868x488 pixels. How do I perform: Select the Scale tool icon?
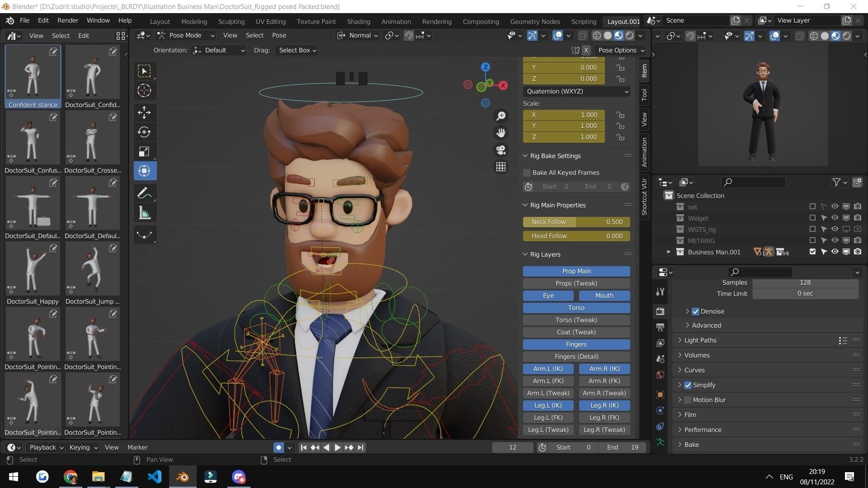tap(144, 152)
